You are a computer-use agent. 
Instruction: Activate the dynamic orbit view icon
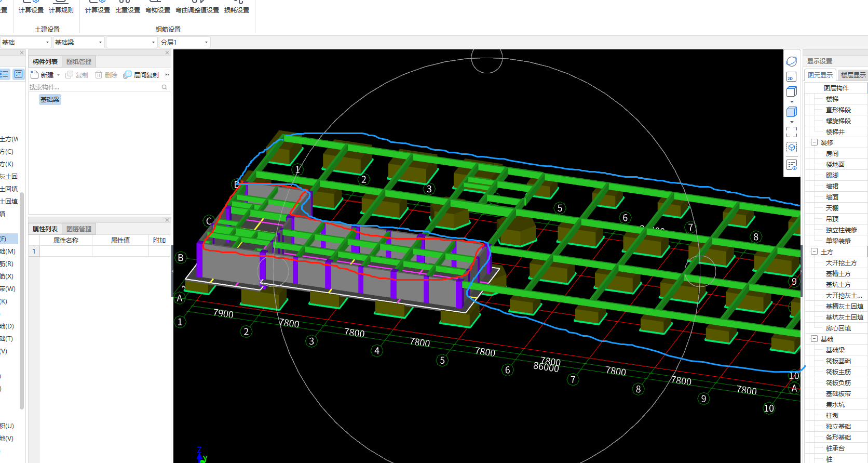[x=791, y=61]
